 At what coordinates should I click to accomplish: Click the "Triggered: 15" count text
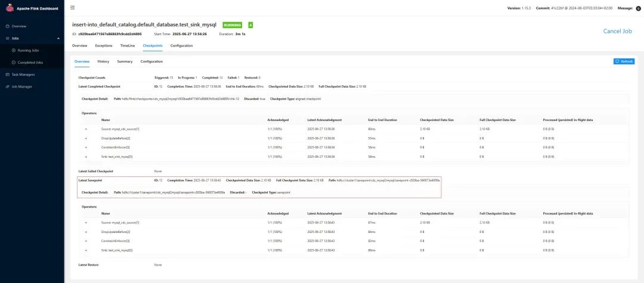[x=163, y=77]
